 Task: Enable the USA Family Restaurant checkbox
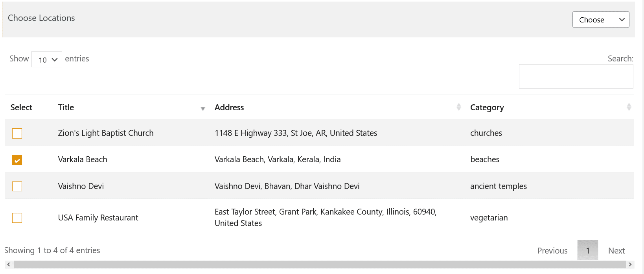point(17,218)
